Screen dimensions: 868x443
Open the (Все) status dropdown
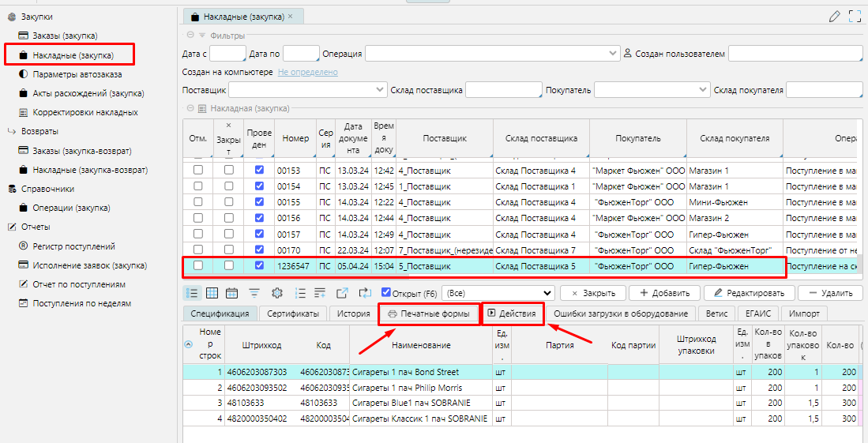pos(497,293)
